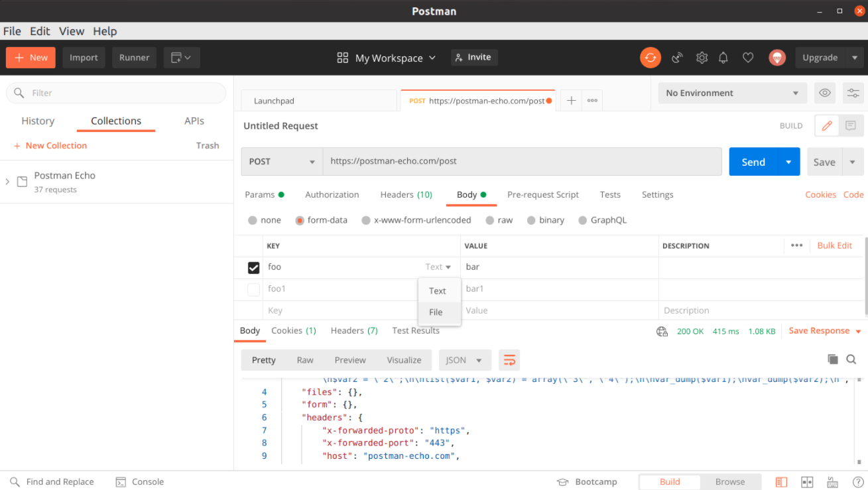The width and height of the screenshot is (868, 490).
Task: Open the POST method dropdown
Action: pos(282,161)
